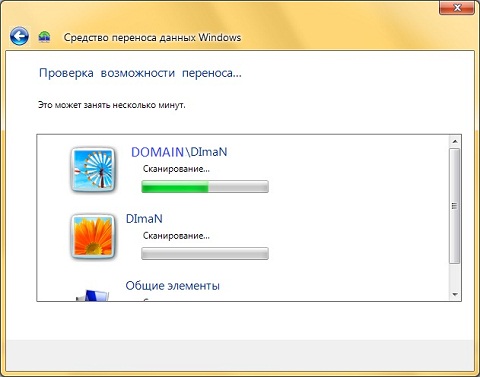Click the green DOMAIN\DImaN scan progress bar
This screenshot has height=377, width=480.
click(205, 186)
